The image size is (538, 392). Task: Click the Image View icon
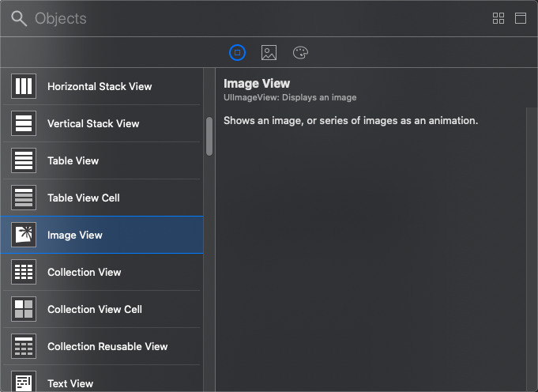(24, 235)
